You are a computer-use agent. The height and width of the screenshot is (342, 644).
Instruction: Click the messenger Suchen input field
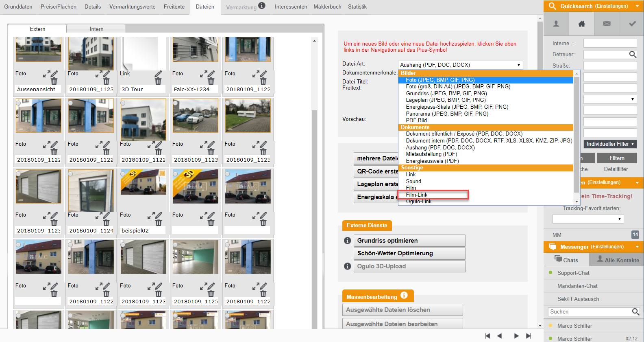[x=590, y=312]
